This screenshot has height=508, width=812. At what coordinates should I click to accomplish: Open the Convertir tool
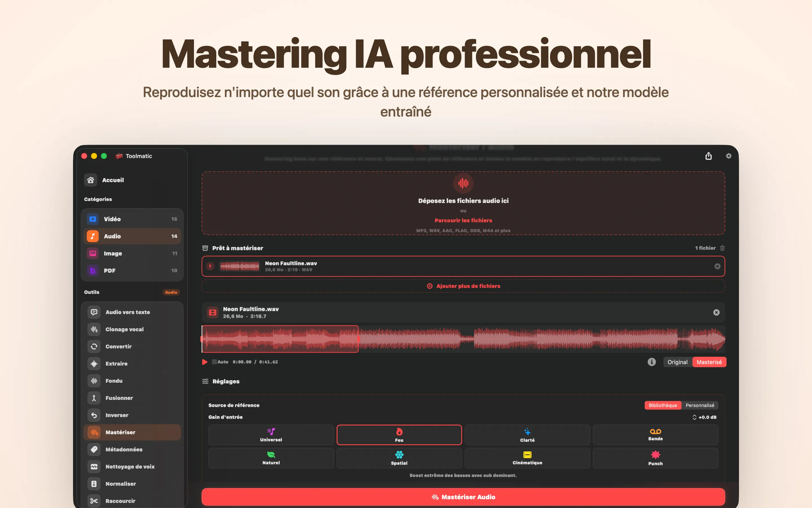pyautogui.click(x=132, y=346)
